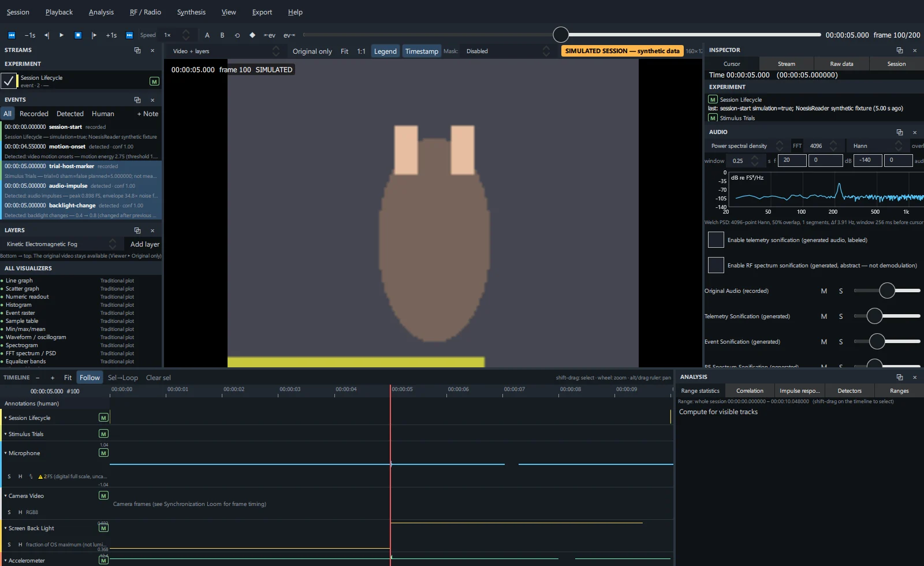
Task: Enable telemetry sonification checkbox
Action: click(716, 240)
